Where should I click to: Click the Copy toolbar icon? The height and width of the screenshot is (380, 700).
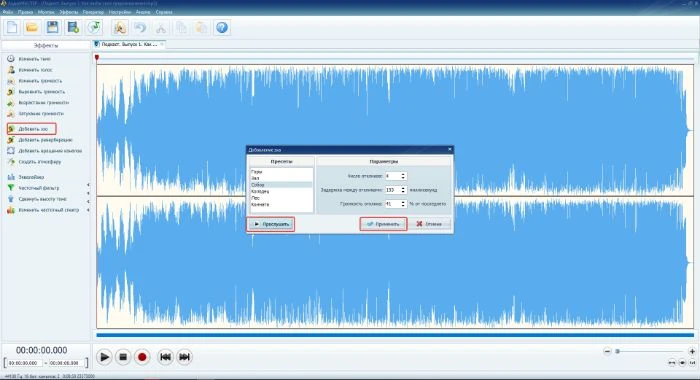[181, 28]
